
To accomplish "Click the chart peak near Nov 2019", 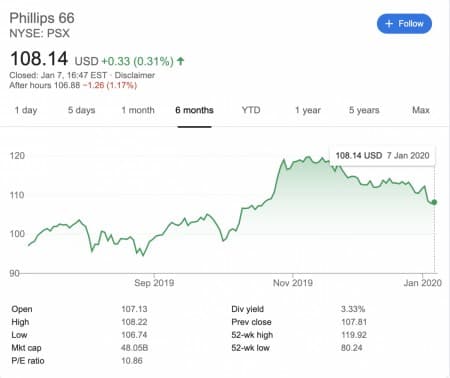I will click(x=307, y=157).
